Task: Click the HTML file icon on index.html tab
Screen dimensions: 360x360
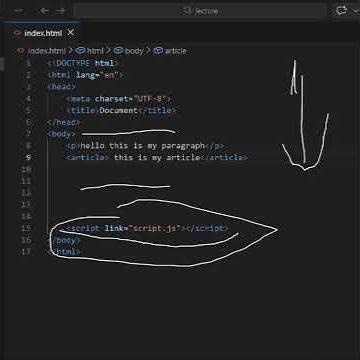Action: [17, 33]
